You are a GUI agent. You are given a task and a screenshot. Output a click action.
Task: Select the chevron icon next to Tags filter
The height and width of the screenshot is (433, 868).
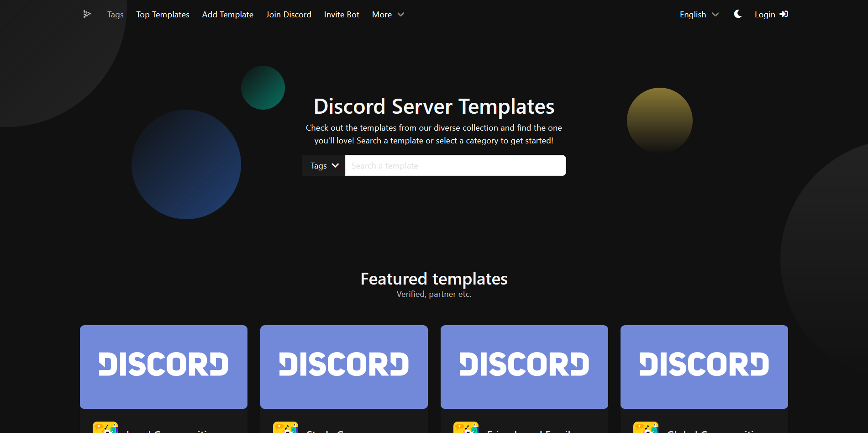click(x=336, y=165)
